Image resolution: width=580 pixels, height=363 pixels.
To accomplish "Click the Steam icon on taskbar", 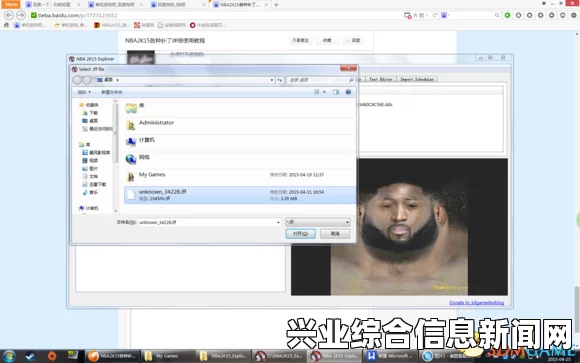I will point(30,356).
